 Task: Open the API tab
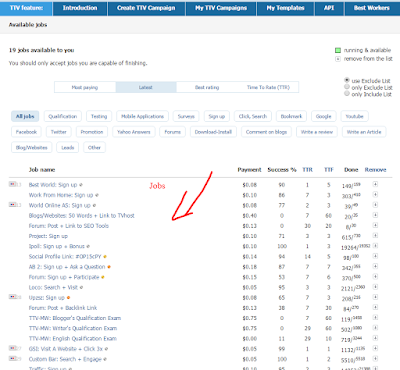(x=329, y=8)
